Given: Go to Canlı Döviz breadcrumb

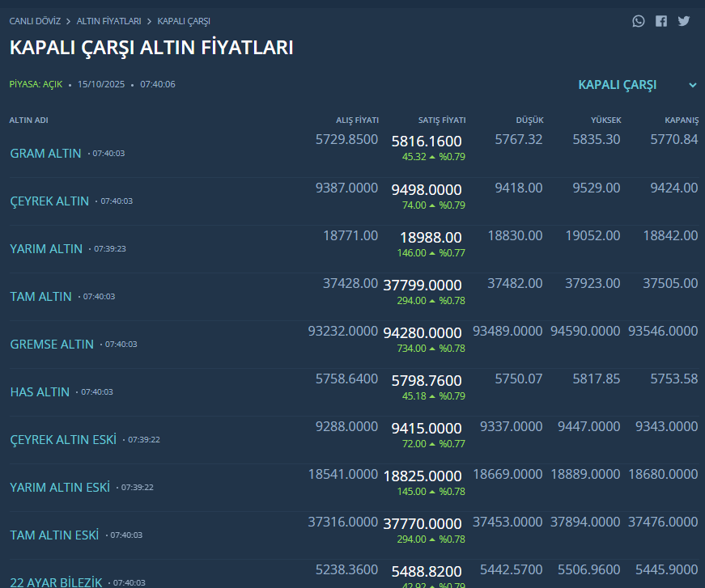Looking at the screenshot, I should 36,21.
